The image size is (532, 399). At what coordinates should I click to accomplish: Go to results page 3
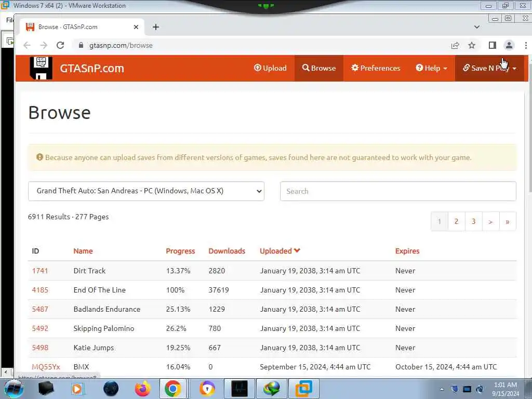pos(473,221)
